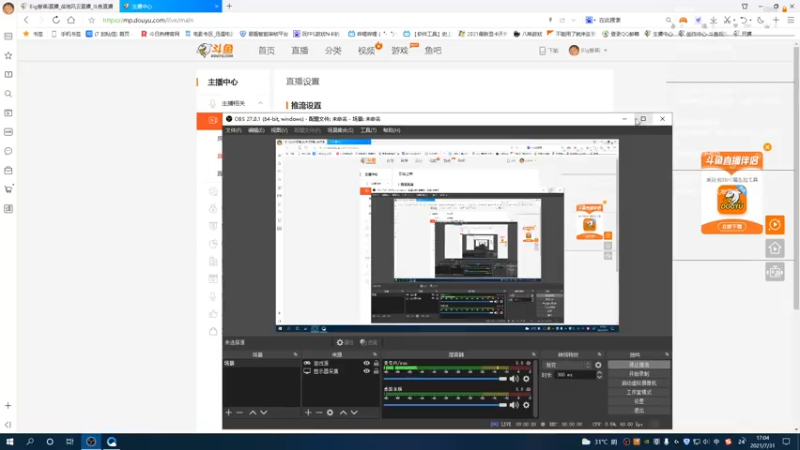This screenshot has width=800, height=450.
Task: Start the virtual camera in OBS Controls
Action: [639, 383]
